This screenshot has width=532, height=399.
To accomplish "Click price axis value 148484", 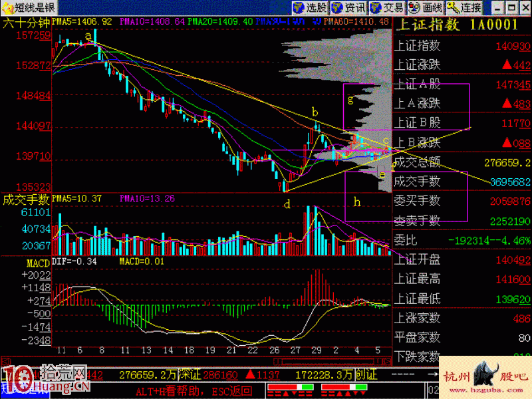I will [x=33, y=96].
